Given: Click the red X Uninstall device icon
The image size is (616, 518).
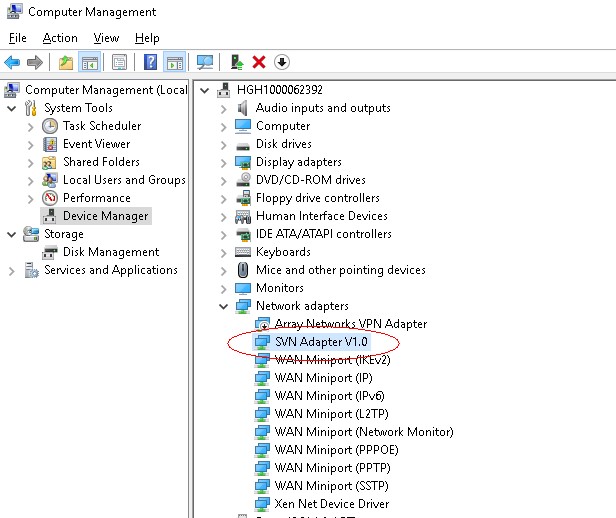Looking at the screenshot, I should tap(259, 62).
